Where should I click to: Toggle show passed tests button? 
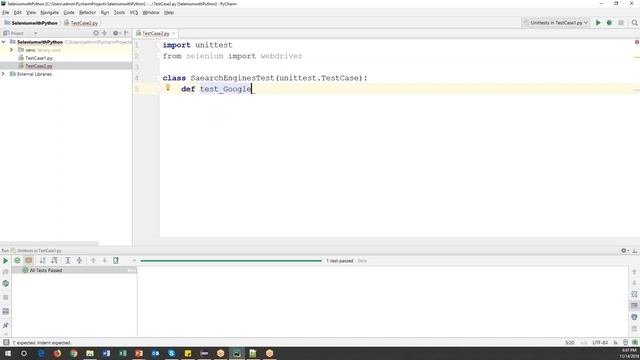pyautogui.click(x=17, y=260)
